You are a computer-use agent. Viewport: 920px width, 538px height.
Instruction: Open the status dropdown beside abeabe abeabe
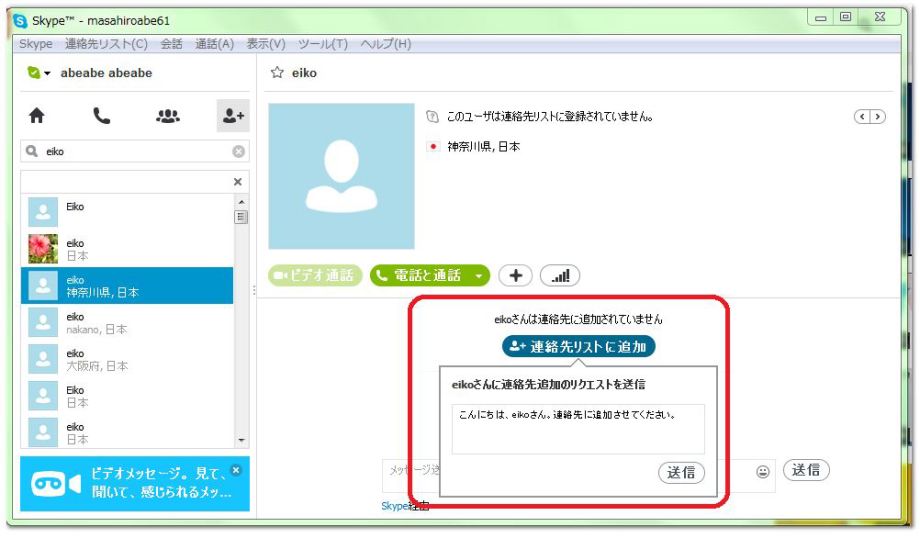coord(47,73)
